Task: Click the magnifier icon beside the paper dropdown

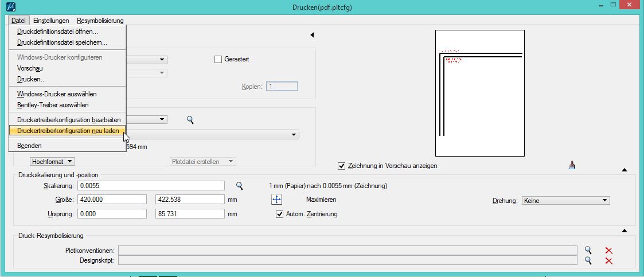Action: tap(190, 120)
